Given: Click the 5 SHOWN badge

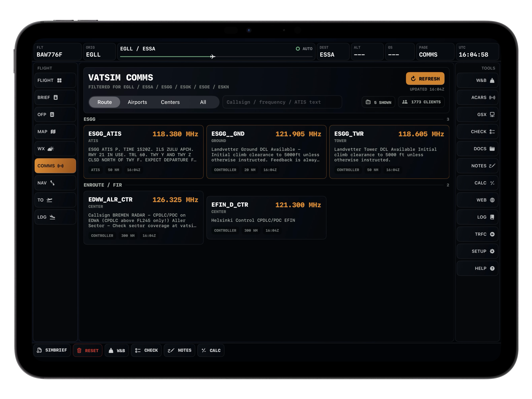Looking at the screenshot, I should 378,102.
